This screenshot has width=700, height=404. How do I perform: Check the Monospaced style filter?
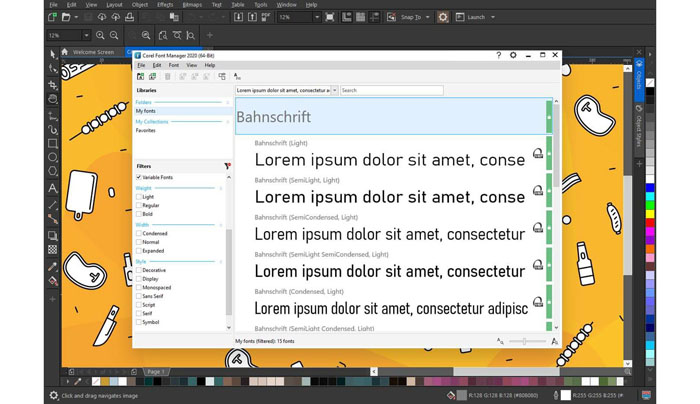(x=139, y=287)
